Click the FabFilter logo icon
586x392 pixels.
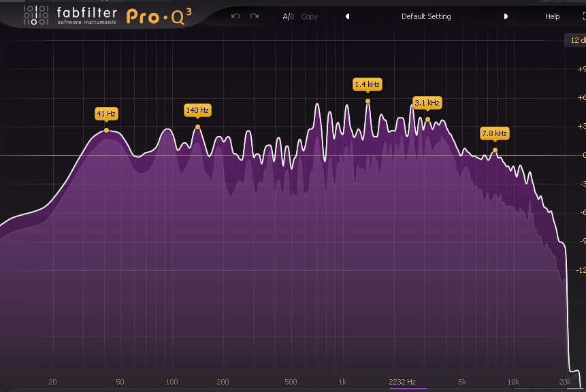tap(35, 14)
